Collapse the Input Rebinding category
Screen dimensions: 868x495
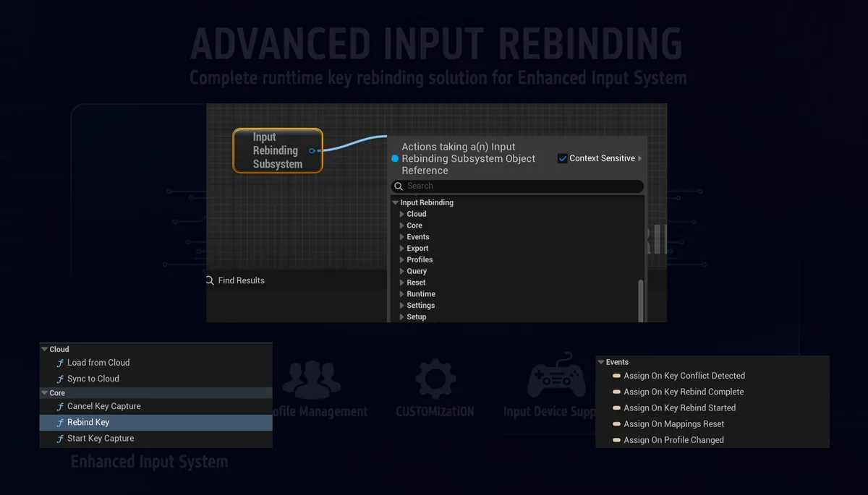click(x=396, y=203)
